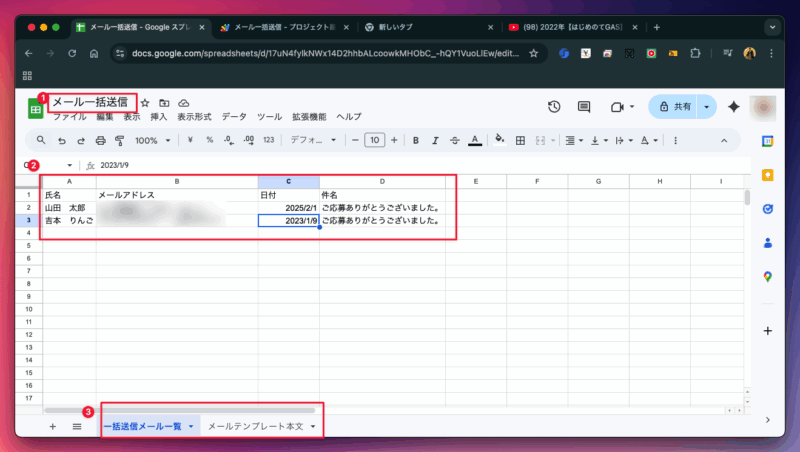Click the borders icon in the toolbar

coord(519,140)
